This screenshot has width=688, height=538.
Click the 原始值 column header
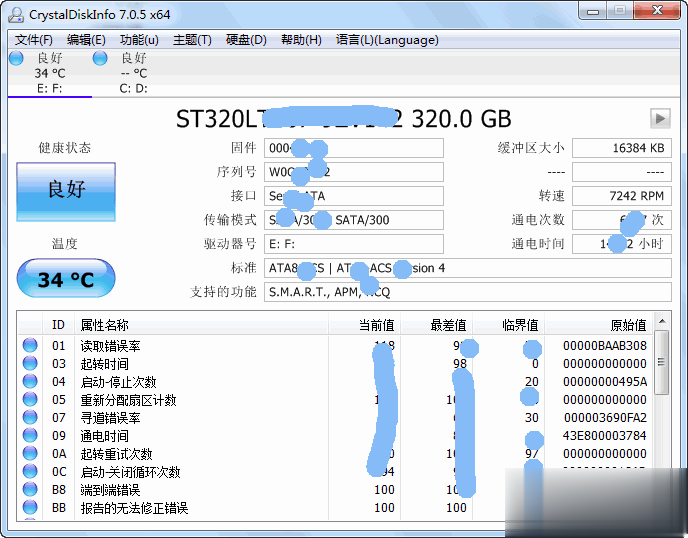point(598,325)
